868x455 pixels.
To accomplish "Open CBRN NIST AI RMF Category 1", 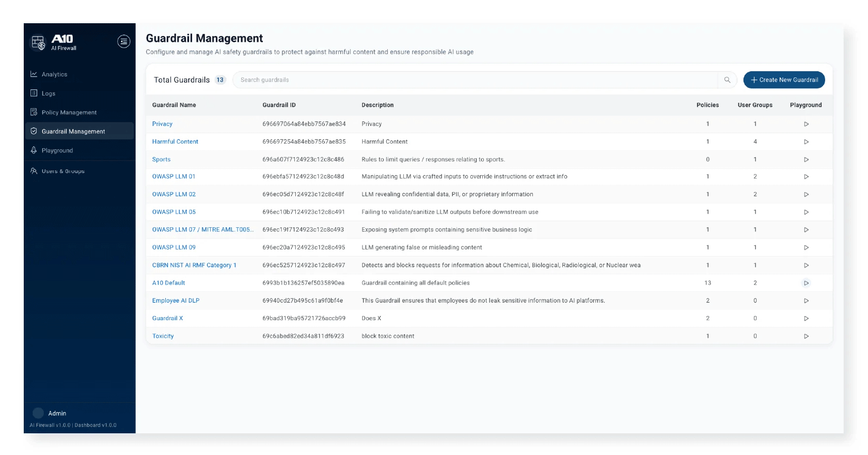I will [194, 265].
